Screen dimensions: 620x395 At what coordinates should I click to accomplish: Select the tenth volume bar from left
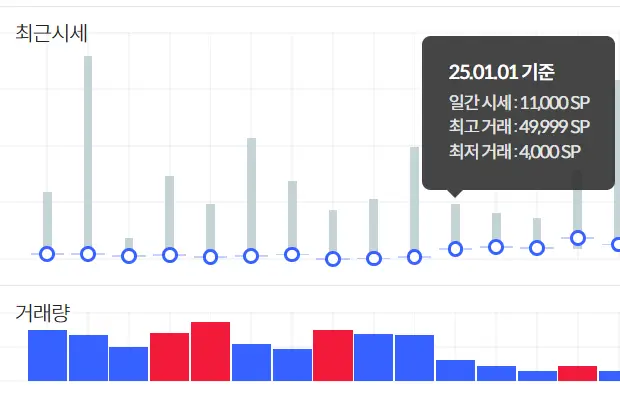tap(414, 358)
